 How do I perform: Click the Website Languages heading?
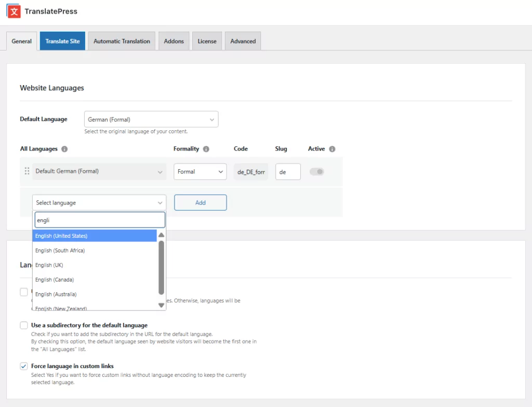coord(52,88)
